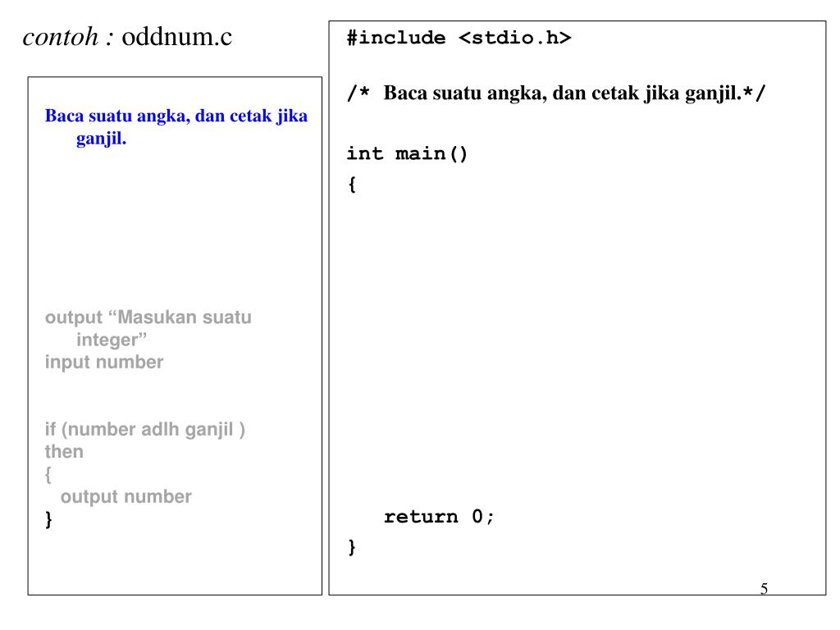840x630 pixels.
Task: Click the blue word "ganjil." in left panel
Action: pos(101,139)
